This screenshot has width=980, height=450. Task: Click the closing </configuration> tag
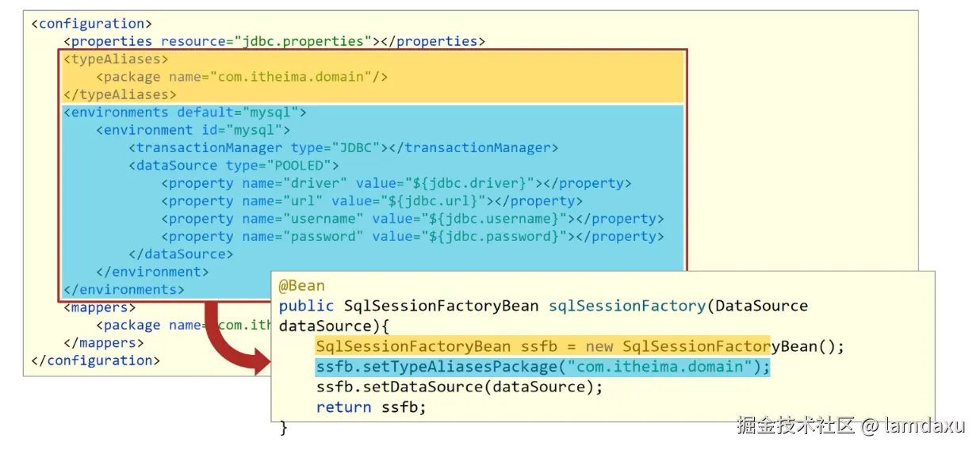95,360
